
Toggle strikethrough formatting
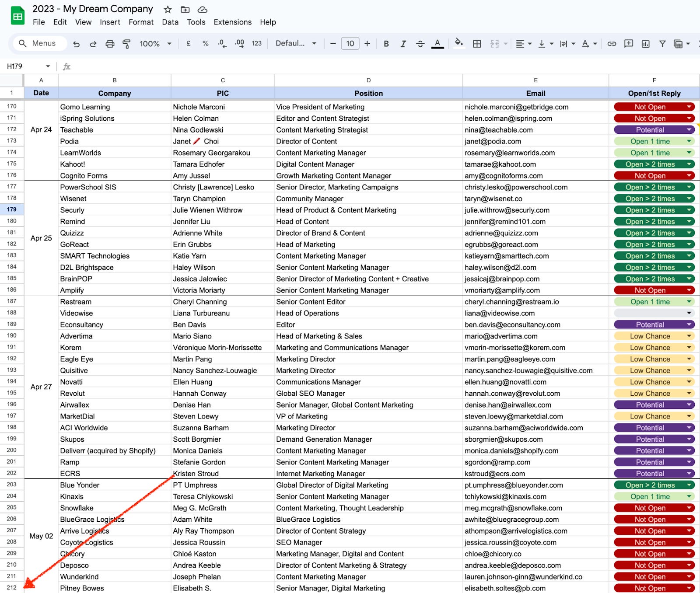[420, 44]
